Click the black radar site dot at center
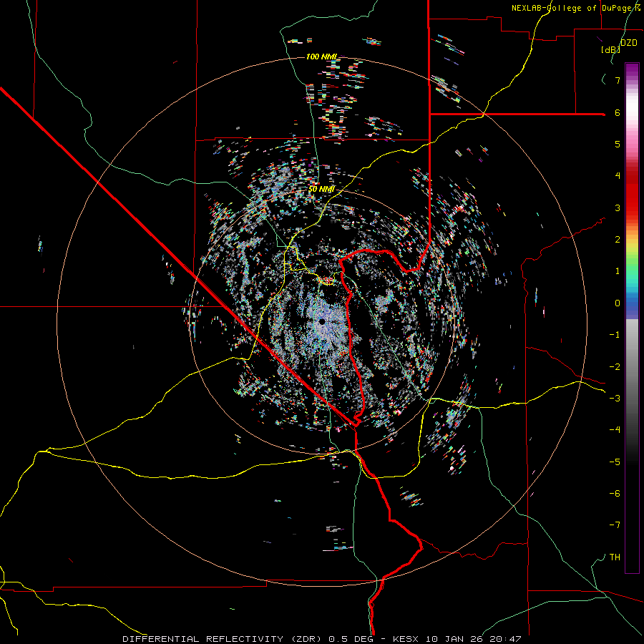Image resolution: width=644 pixels, height=644 pixels. coord(322,321)
